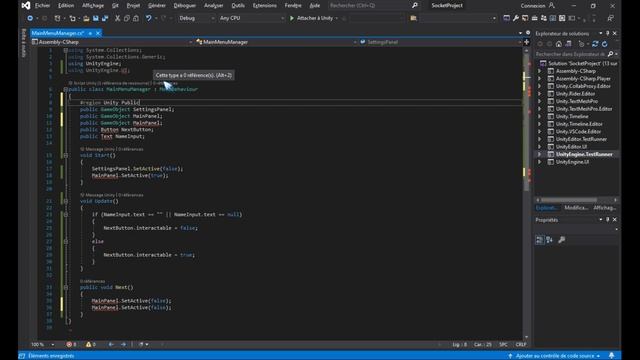
Task: Collapse the Start() method outline
Action: [65, 156]
